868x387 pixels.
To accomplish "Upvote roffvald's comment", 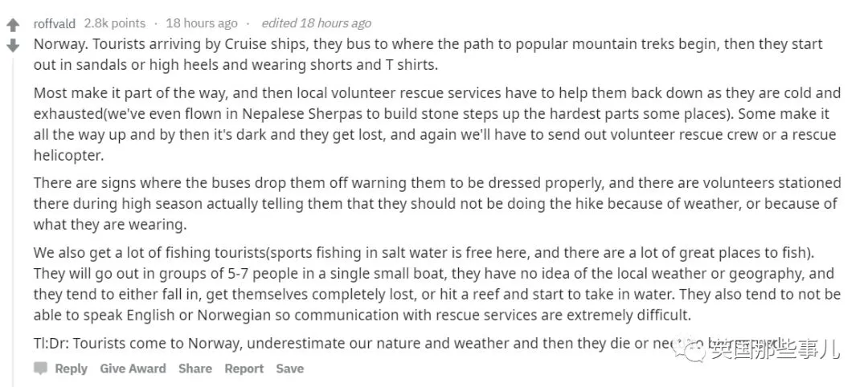I will [14, 26].
